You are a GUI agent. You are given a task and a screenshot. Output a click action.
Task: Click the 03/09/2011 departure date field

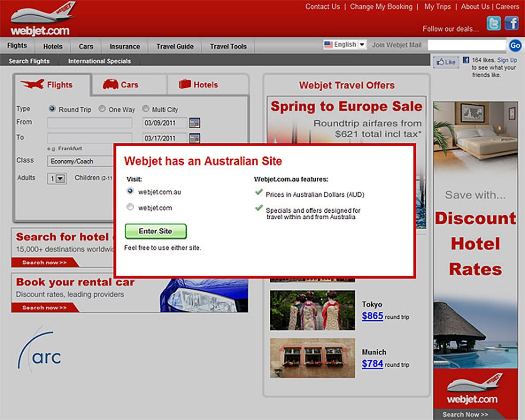coord(164,123)
